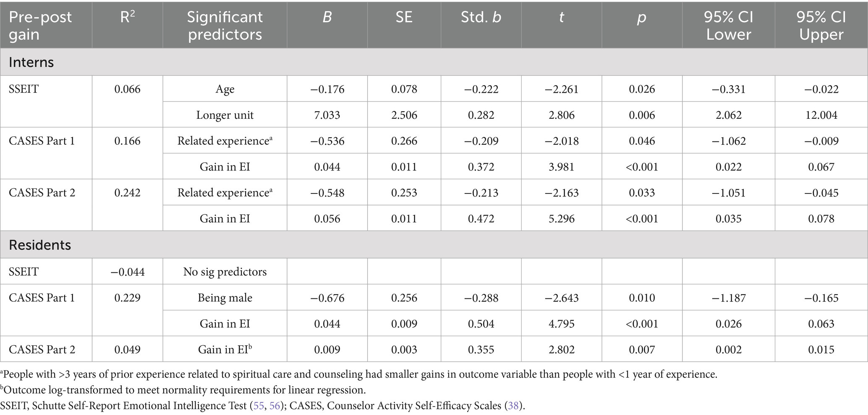Select the B value 7.033 cell

pyautogui.click(x=327, y=115)
